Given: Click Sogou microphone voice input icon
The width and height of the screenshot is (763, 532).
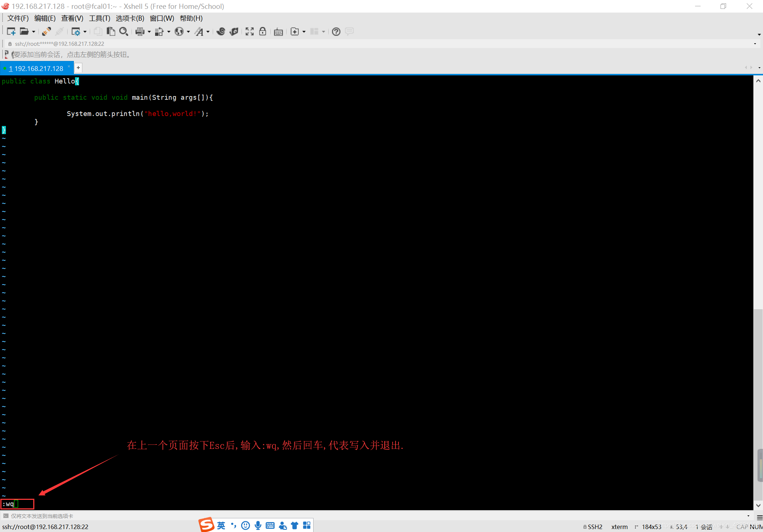Looking at the screenshot, I should pos(258,525).
